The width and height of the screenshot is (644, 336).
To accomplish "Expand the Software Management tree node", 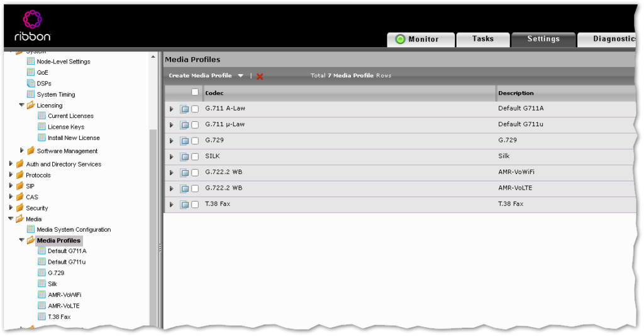I will [22, 151].
